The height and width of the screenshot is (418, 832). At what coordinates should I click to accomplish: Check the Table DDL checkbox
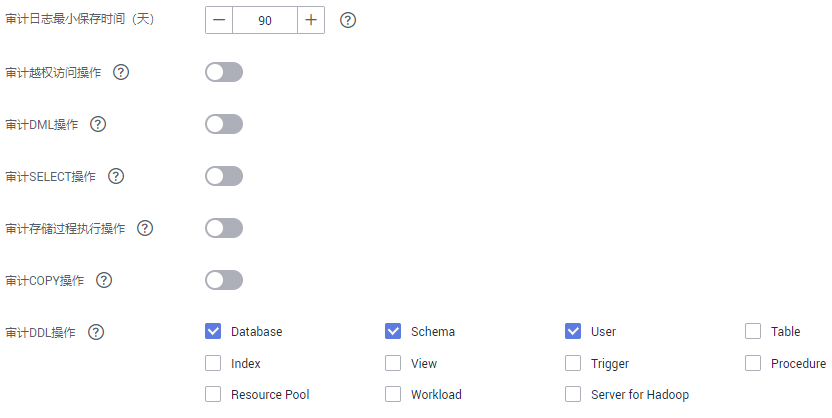point(753,332)
